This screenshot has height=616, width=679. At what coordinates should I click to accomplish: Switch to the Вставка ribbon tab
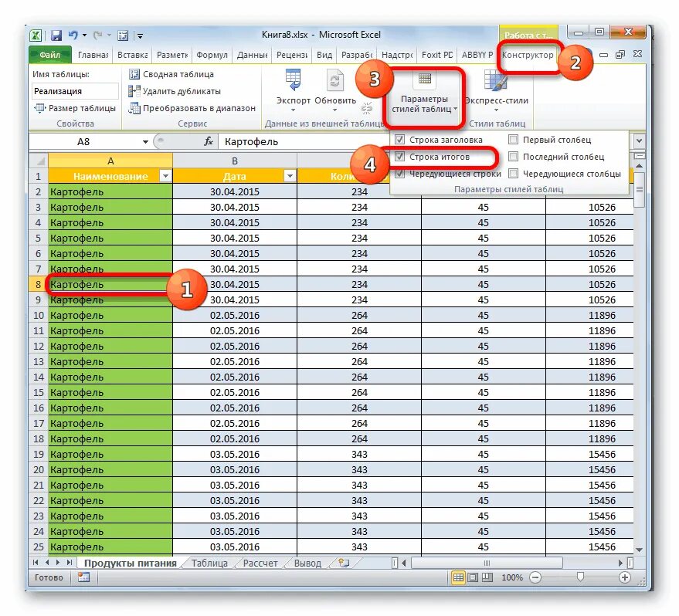click(133, 55)
